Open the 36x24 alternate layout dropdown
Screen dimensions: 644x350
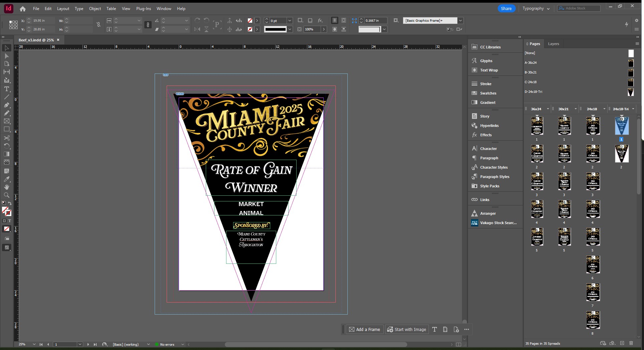[x=548, y=109]
